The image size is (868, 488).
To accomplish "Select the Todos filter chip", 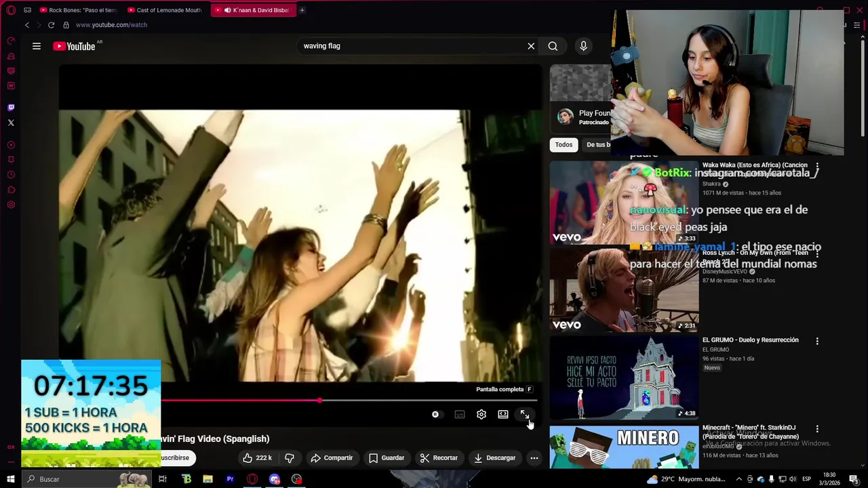I will pos(564,144).
